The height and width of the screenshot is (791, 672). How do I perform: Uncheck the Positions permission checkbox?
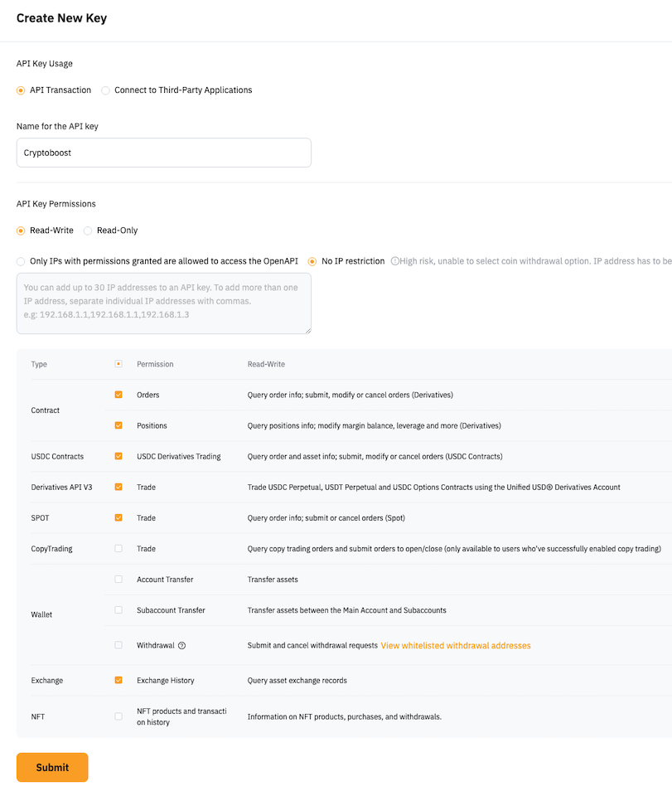118,425
